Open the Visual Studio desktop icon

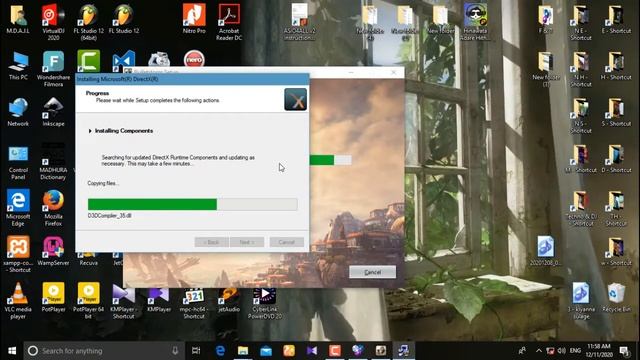(123, 60)
